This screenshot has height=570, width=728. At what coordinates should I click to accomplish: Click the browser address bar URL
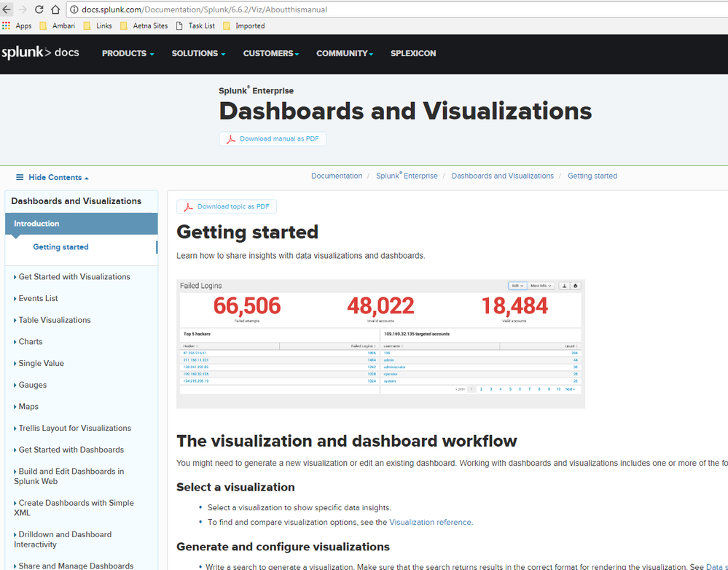pos(204,9)
